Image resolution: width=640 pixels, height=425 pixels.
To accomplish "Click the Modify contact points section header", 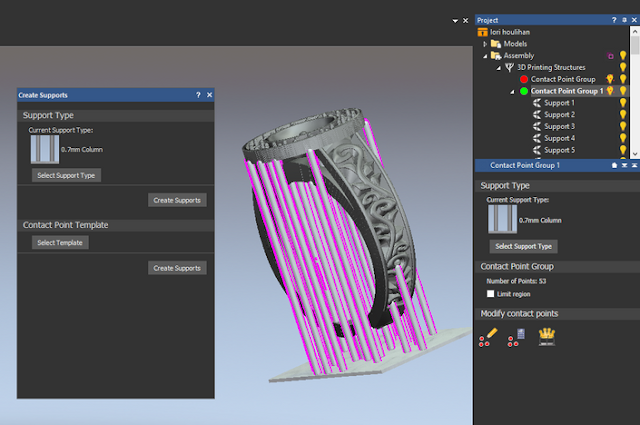I will 557,314.
